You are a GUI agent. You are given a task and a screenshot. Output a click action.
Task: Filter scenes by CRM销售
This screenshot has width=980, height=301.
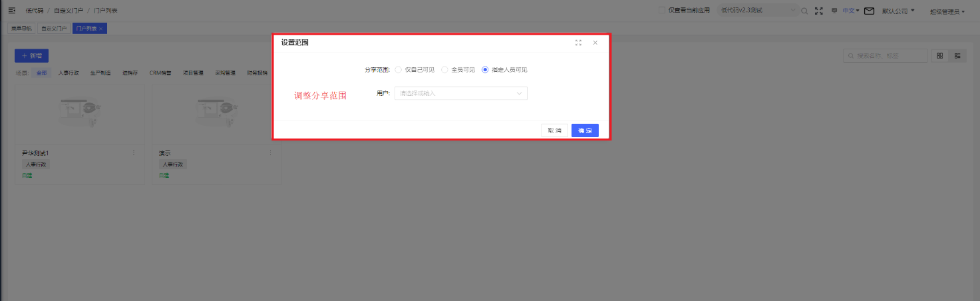click(160, 73)
